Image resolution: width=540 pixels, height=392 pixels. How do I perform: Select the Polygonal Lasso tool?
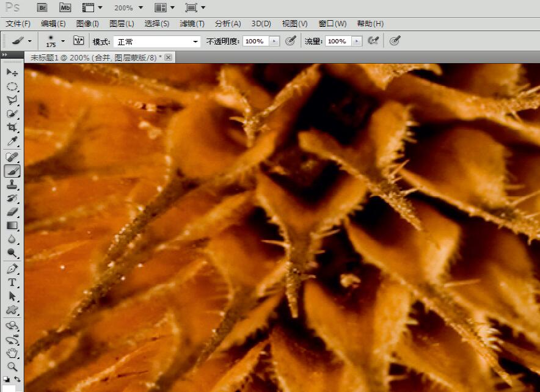12,100
